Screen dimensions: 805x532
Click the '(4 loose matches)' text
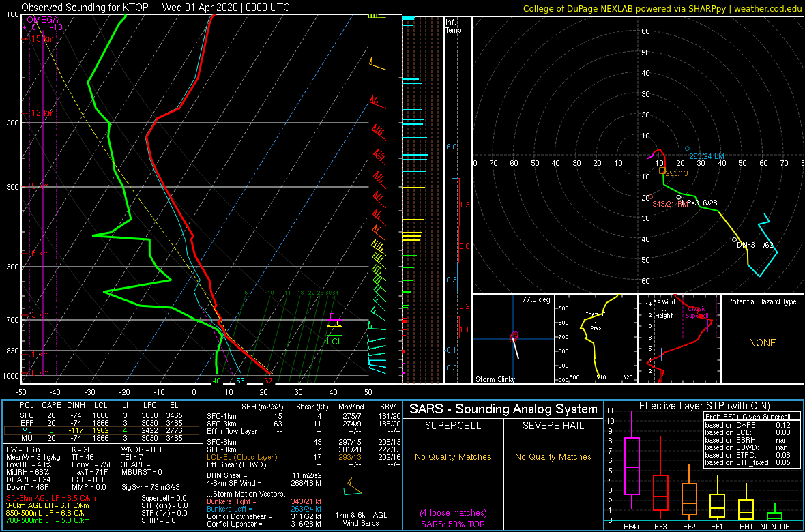453,513
